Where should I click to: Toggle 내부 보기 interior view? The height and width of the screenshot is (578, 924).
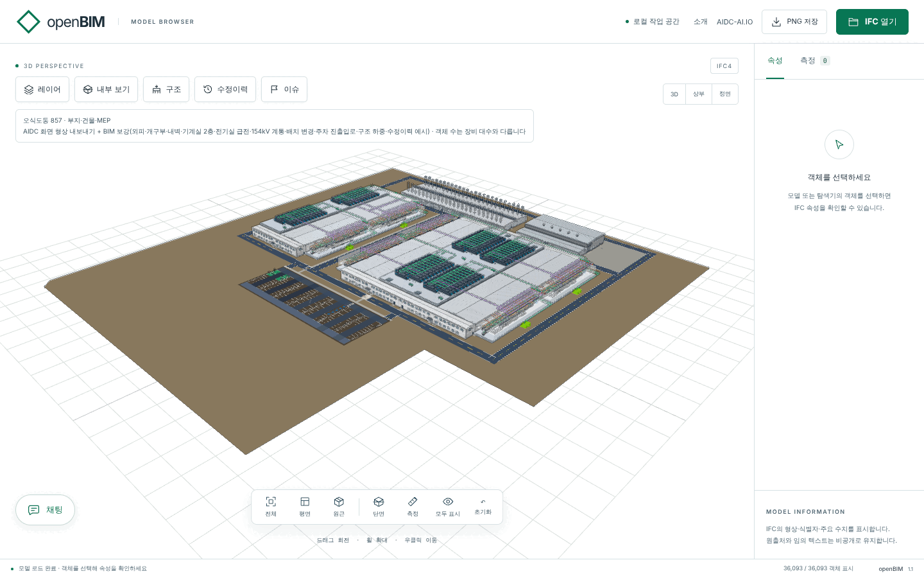(x=106, y=89)
